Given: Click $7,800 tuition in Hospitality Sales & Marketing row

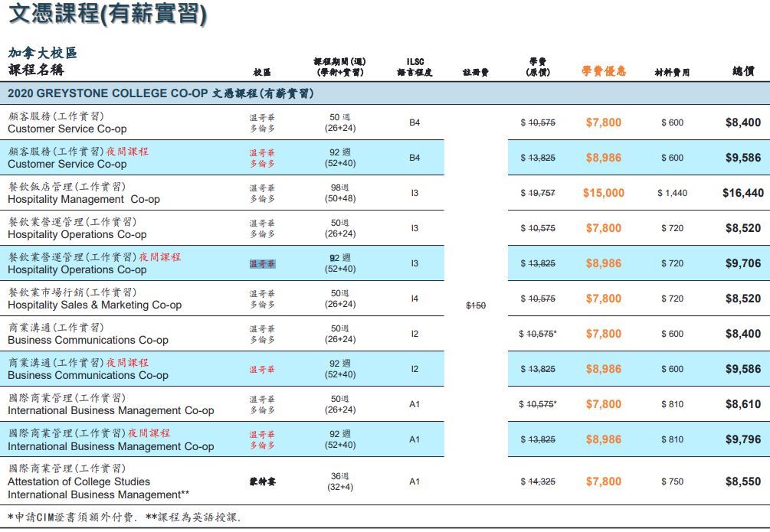Looking at the screenshot, I should click(604, 299).
